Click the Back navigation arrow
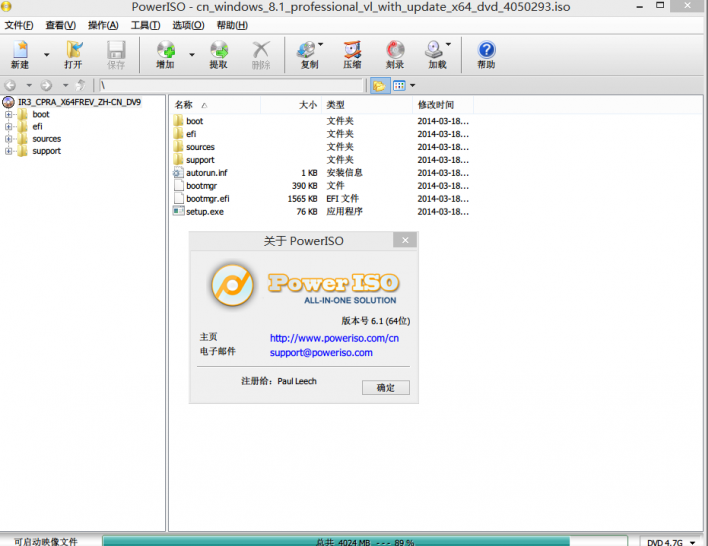The height and width of the screenshot is (546, 708). [10, 85]
